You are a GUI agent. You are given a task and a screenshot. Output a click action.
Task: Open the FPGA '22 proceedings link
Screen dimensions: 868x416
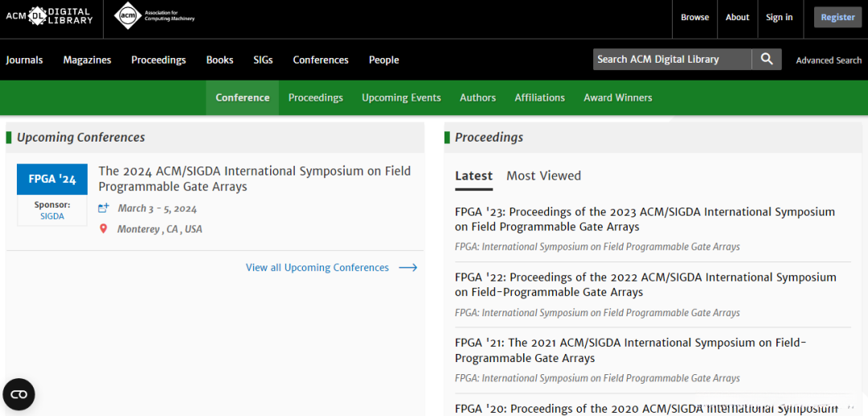645,284
